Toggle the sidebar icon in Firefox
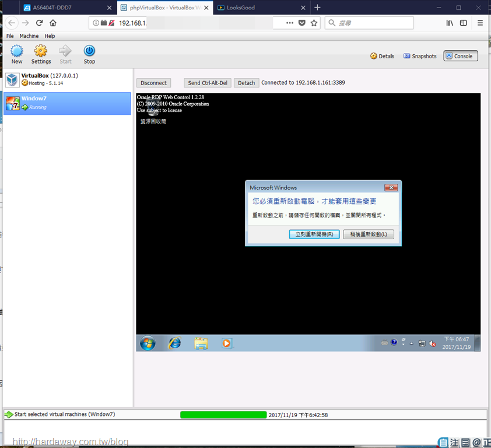The width and height of the screenshot is (491, 448). [x=464, y=23]
